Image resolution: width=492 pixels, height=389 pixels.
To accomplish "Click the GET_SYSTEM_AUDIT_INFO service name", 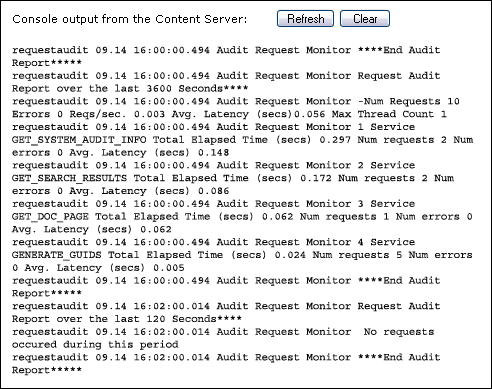I will click(x=79, y=140).
